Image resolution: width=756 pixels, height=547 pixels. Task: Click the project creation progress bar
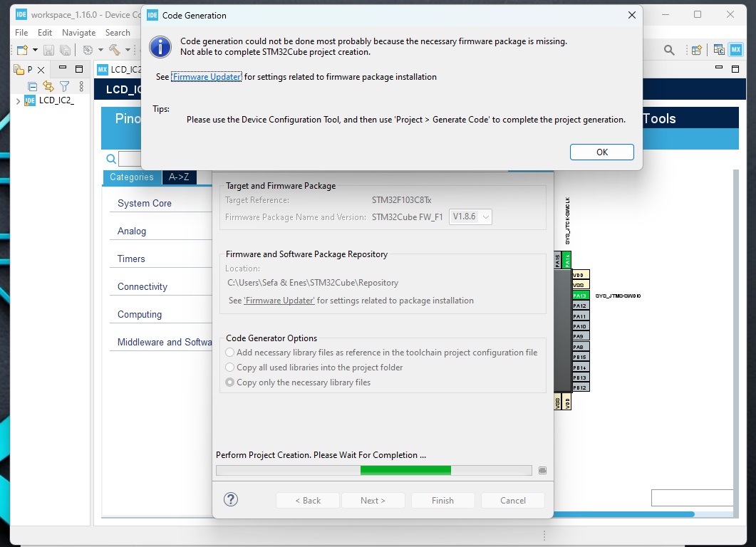pos(374,470)
